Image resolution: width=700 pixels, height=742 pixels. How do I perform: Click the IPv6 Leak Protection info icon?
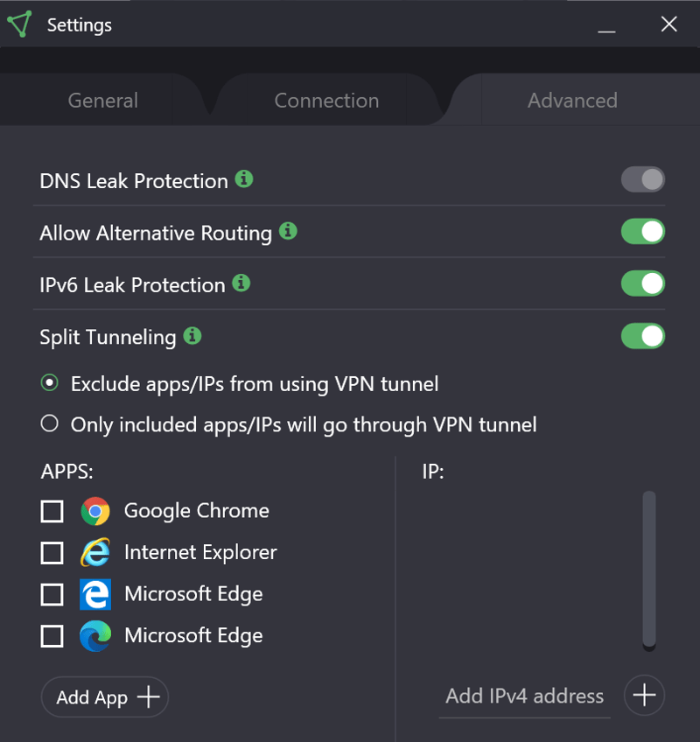tap(241, 283)
